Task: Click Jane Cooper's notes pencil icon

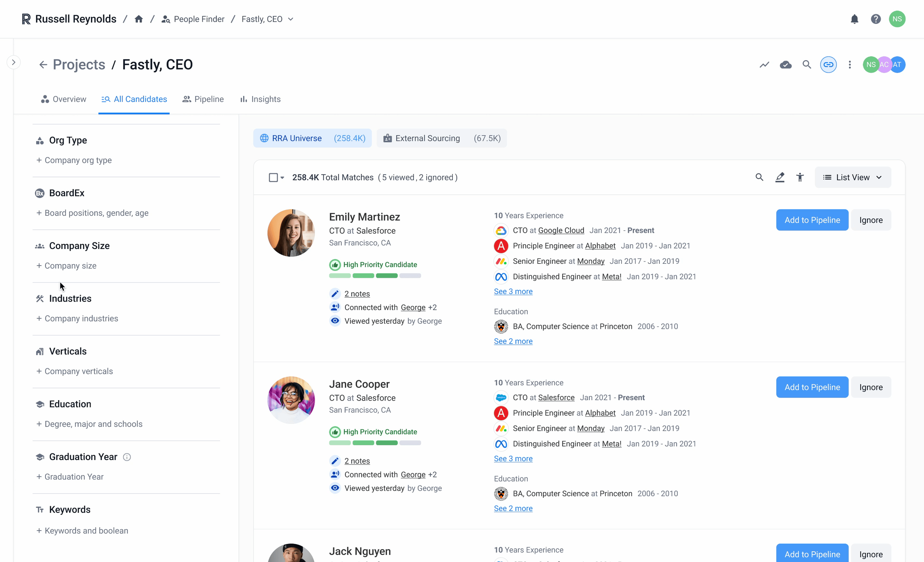Action: click(x=335, y=461)
